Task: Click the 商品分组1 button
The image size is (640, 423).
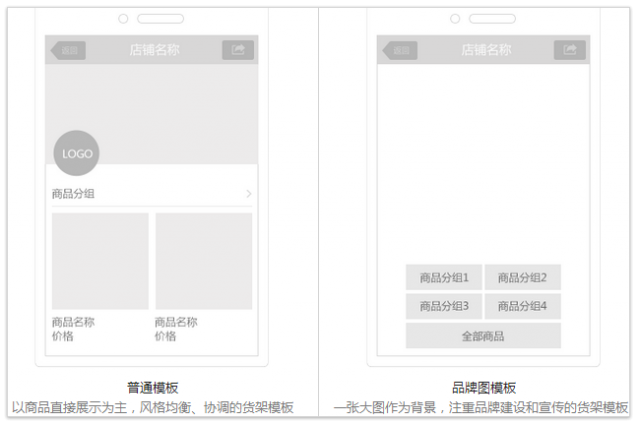Action: (444, 278)
